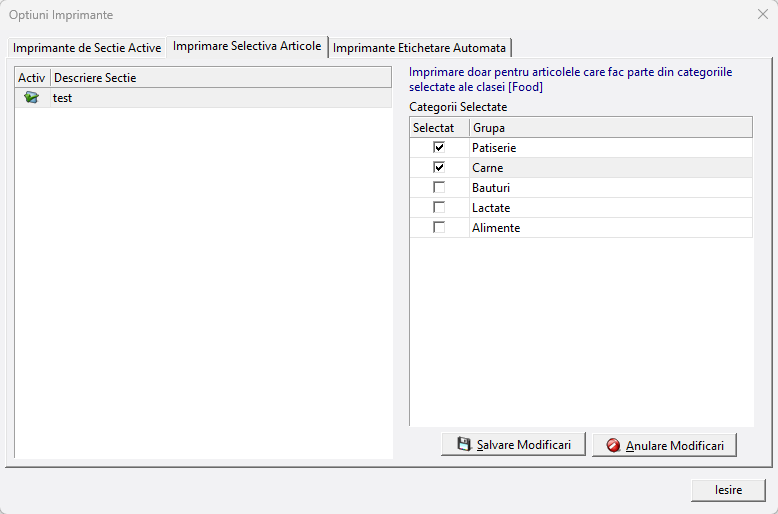Click the floppy disk save icon

pyautogui.click(x=463, y=444)
